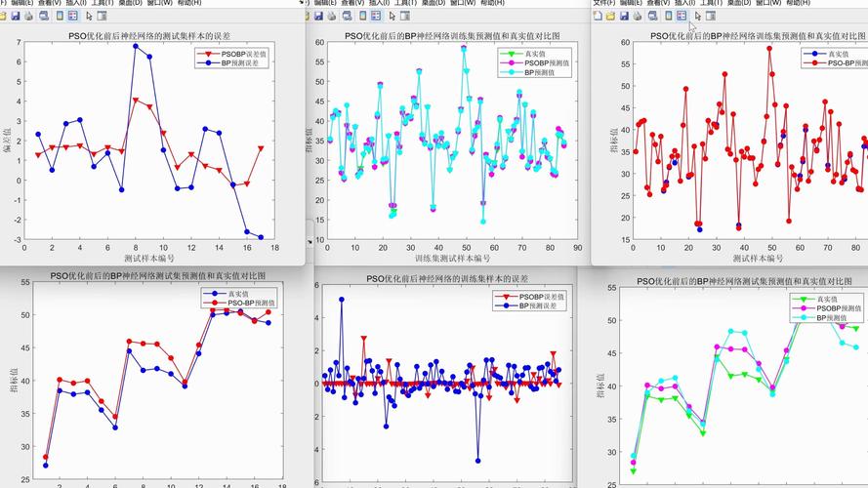This screenshot has height=488, width=868.
Task: Open 文件(F) menu in right figure window
Action: [x=603, y=3]
